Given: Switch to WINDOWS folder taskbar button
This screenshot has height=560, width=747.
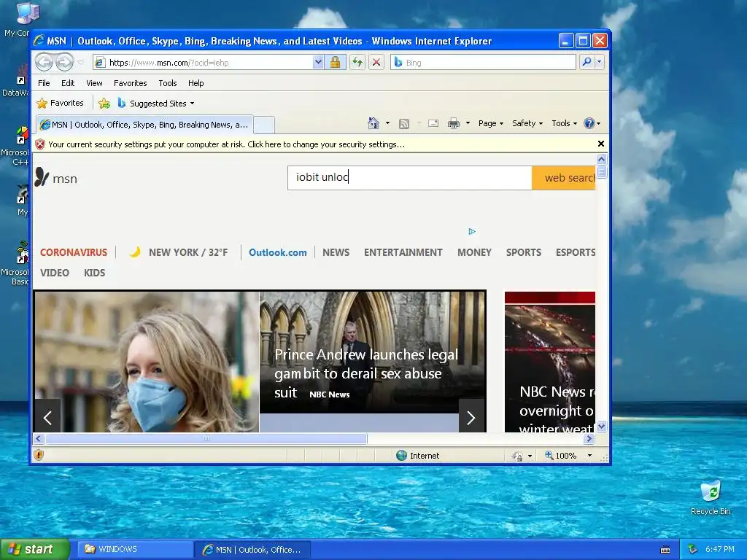Looking at the screenshot, I should tap(133, 550).
